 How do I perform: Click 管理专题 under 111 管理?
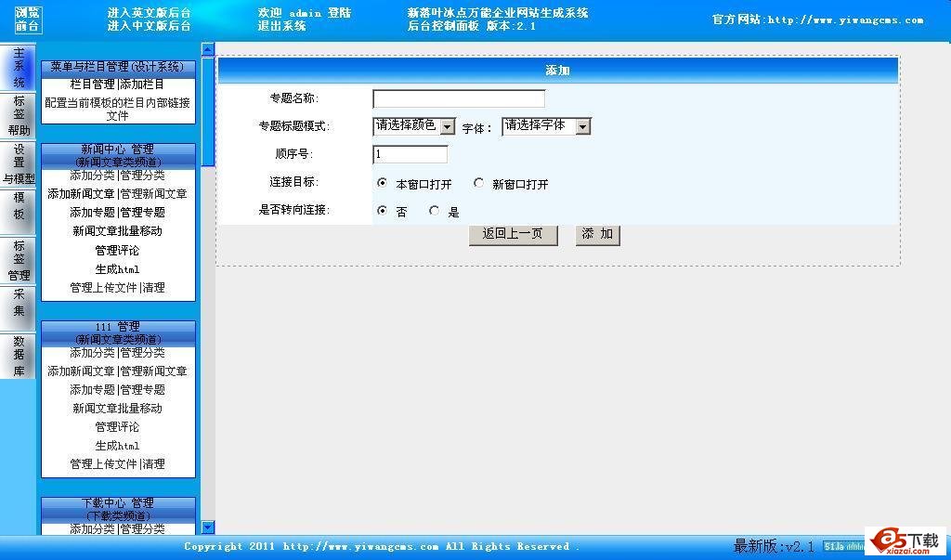[142, 389]
